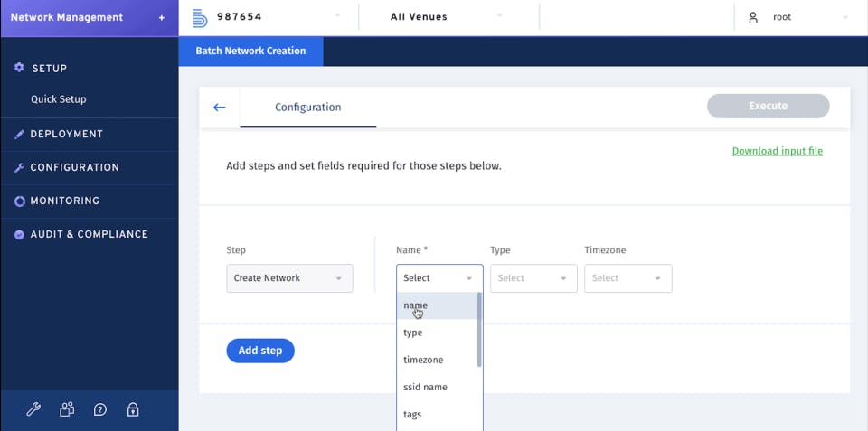Click the striped logo beside 987654

[200, 18]
